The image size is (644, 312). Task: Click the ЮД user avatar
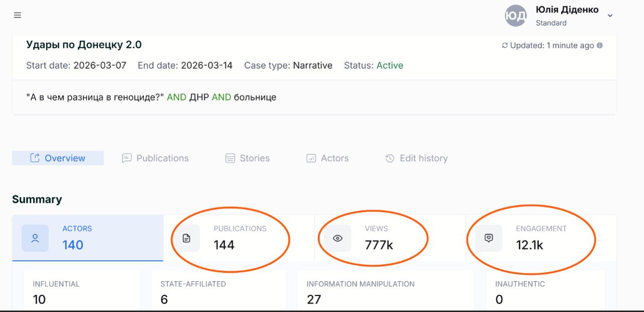coord(516,16)
